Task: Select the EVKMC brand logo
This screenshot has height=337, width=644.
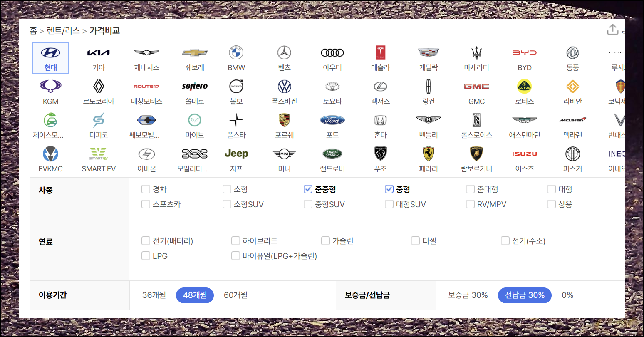Action: click(x=51, y=154)
